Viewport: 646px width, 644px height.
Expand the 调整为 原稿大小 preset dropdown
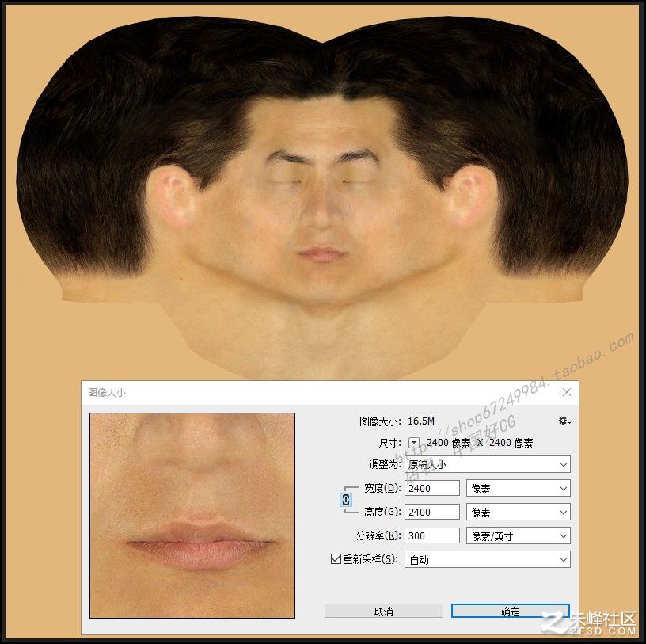click(x=488, y=465)
